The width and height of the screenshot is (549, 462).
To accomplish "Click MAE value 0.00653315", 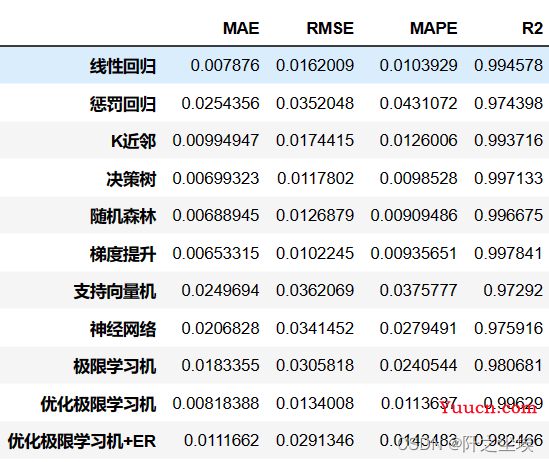I will tap(216, 253).
